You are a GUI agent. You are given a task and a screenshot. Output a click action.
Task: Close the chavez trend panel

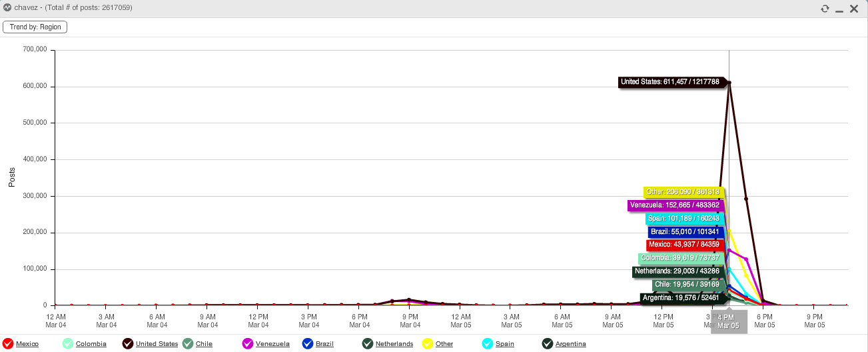coord(853,9)
